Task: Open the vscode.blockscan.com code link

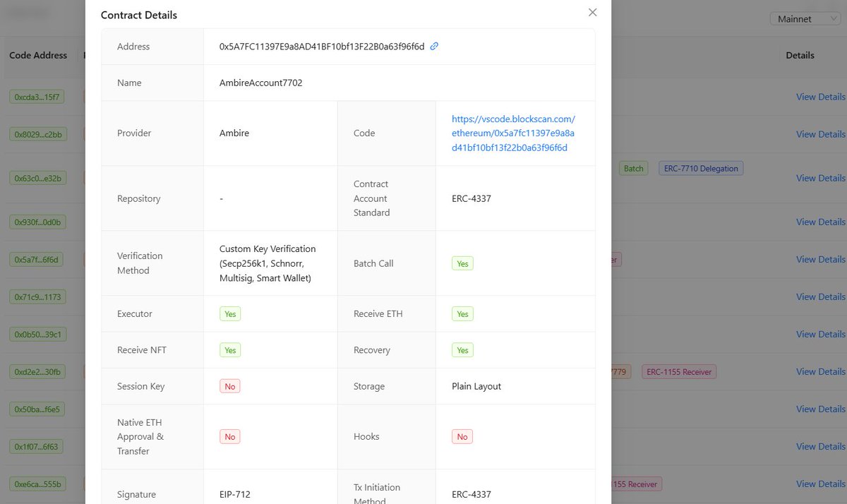Action: pyautogui.click(x=513, y=133)
